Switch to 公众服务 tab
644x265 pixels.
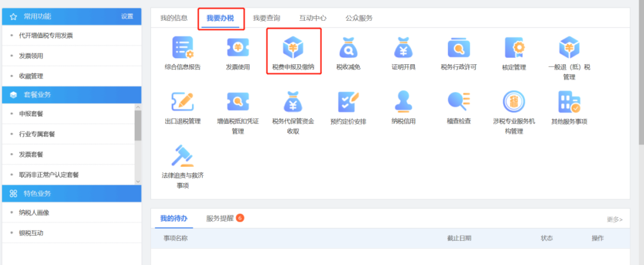tap(359, 18)
